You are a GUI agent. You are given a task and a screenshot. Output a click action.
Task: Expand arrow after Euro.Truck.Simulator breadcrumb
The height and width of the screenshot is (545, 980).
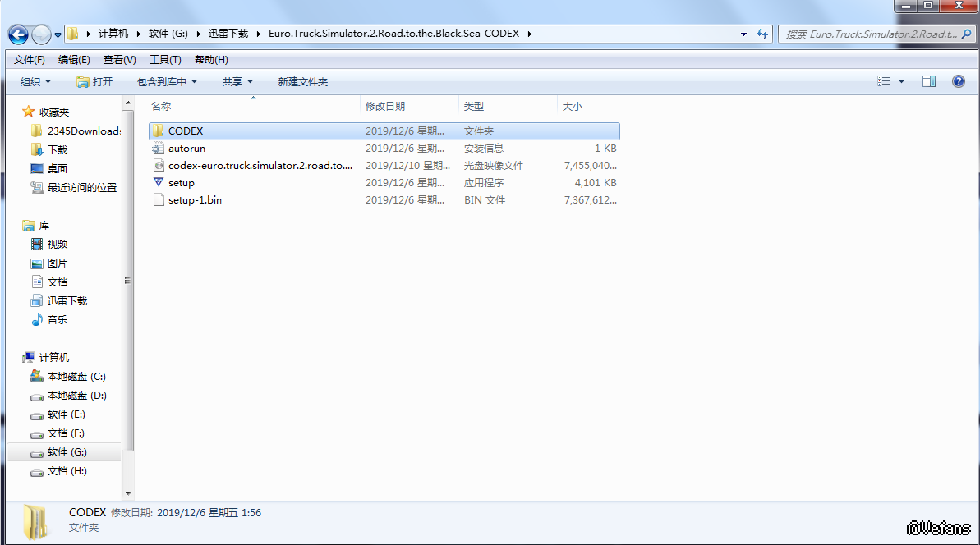coord(529,34)
